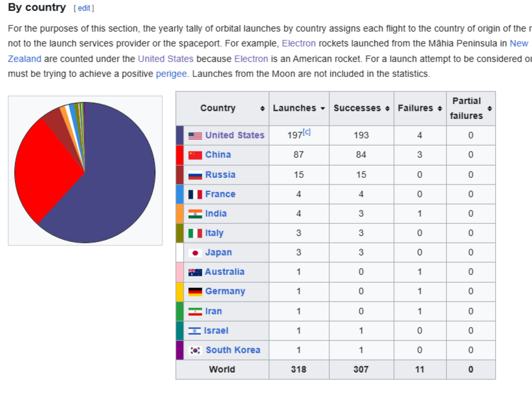
Task: Click China's launches value 87
Action: (298, 155)
